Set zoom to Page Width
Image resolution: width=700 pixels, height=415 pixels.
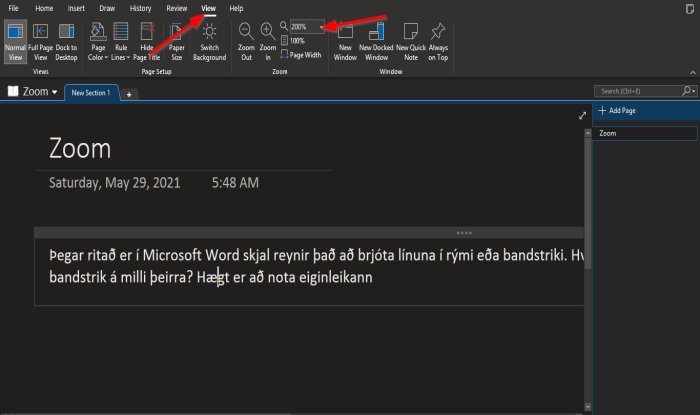point(305,55)
